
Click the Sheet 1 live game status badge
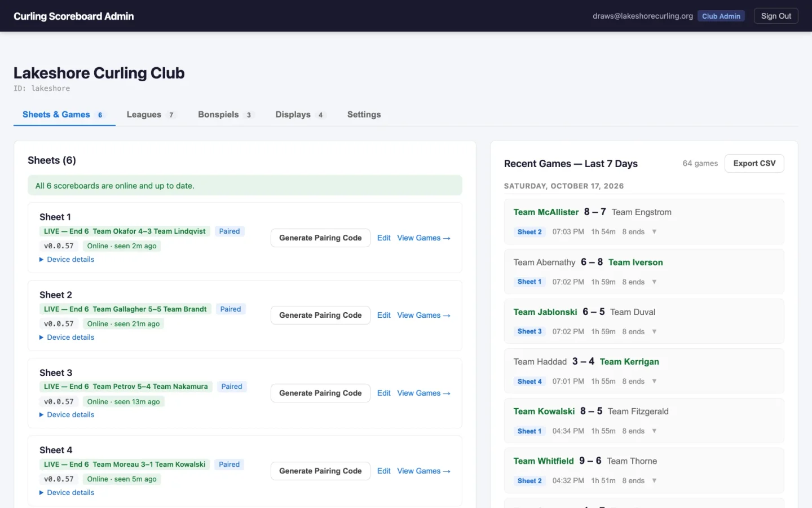[125, 231]
